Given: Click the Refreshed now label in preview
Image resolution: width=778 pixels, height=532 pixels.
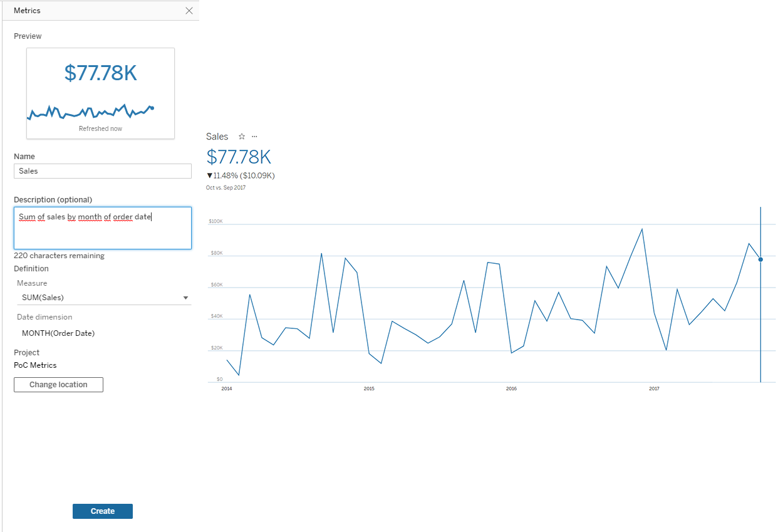Looking at the screenshot, I should pyautogui.click(x=100, y=128).
